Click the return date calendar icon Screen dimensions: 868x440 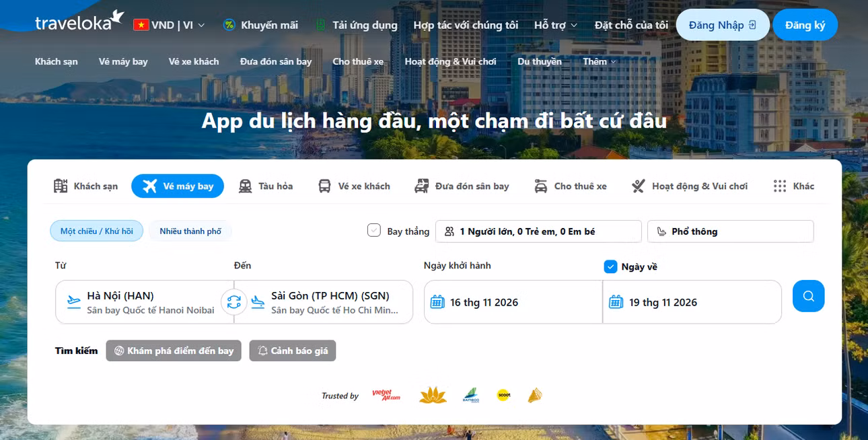tap(616, 302)
